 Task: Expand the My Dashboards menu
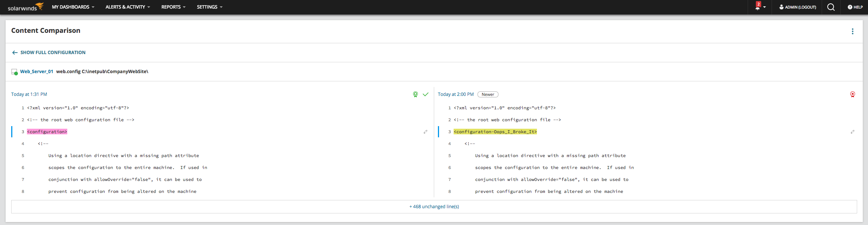click(73, 7)
